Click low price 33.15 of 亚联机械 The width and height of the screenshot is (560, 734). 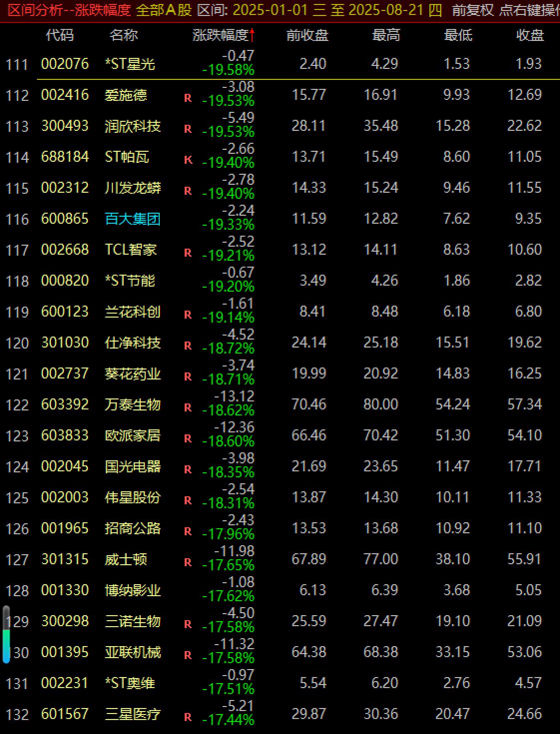(x=453, y=652)
